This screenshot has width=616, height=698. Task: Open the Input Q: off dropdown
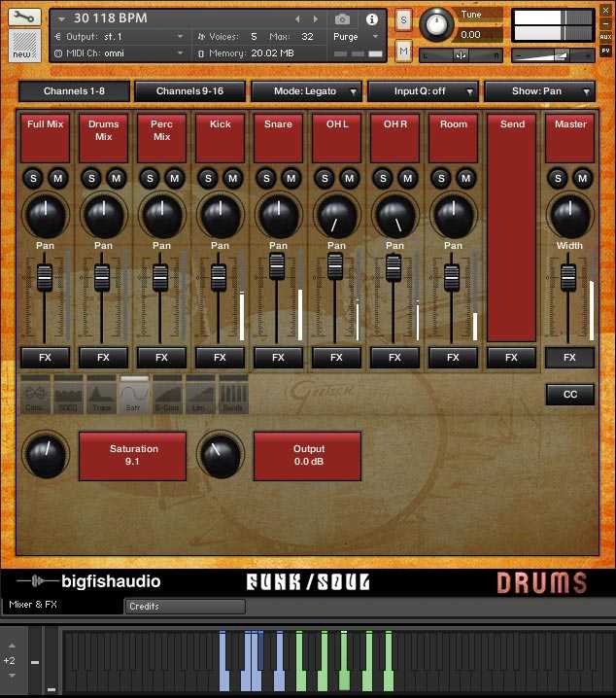click(423, 91)
